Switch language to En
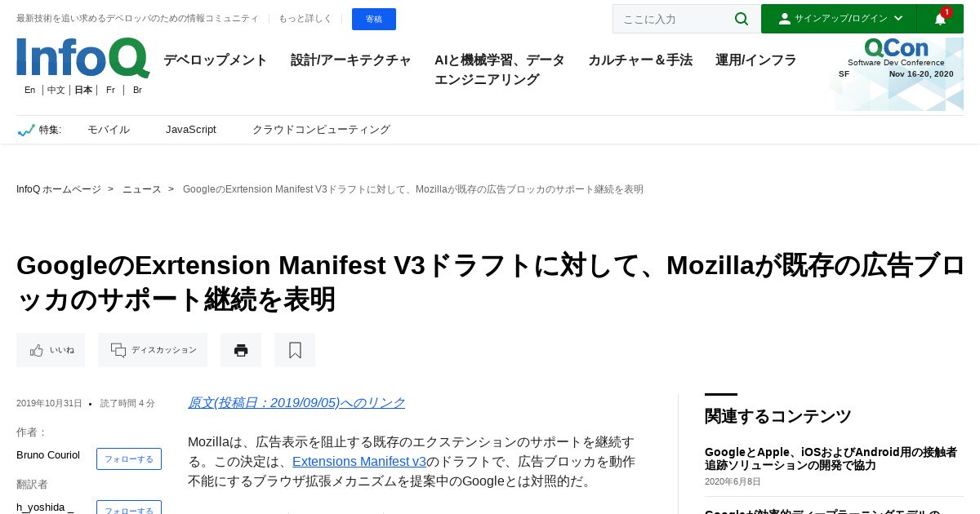 (29, 90)
